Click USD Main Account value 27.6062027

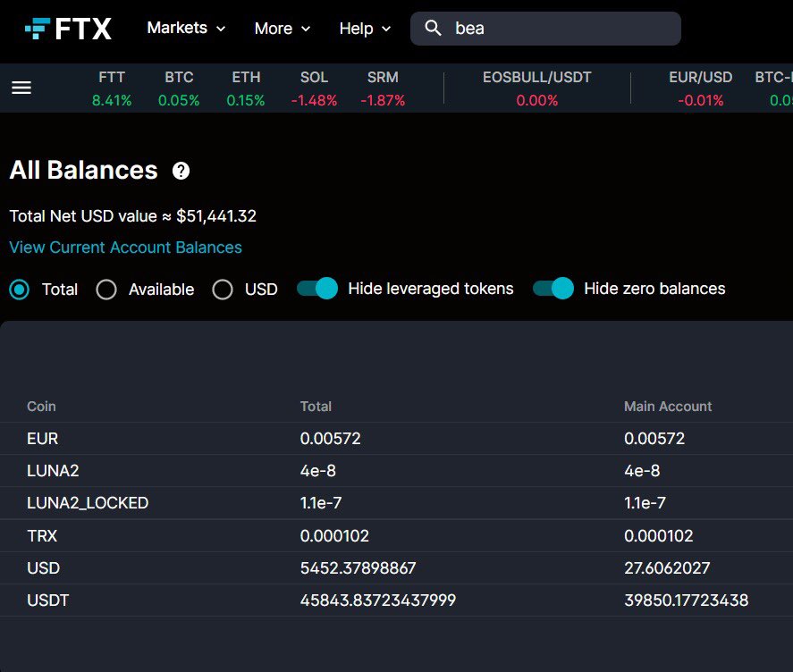(667, 567)
